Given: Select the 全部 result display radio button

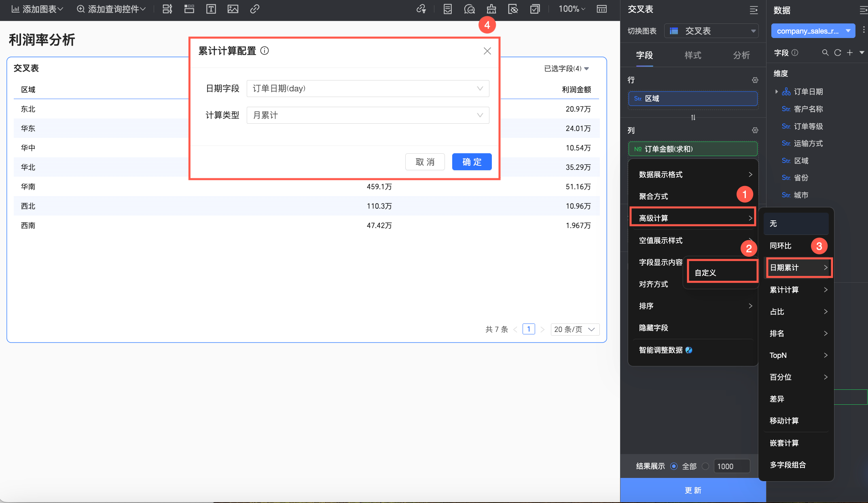Looking at the screenshot, I should point(674,466).
